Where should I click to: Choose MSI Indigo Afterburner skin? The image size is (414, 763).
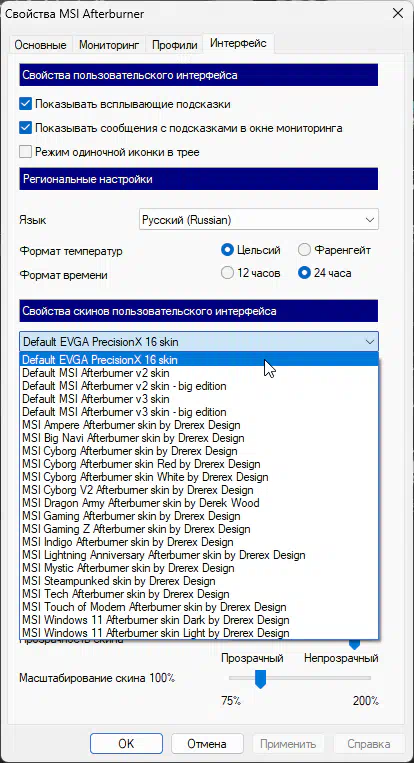point(199,542)
